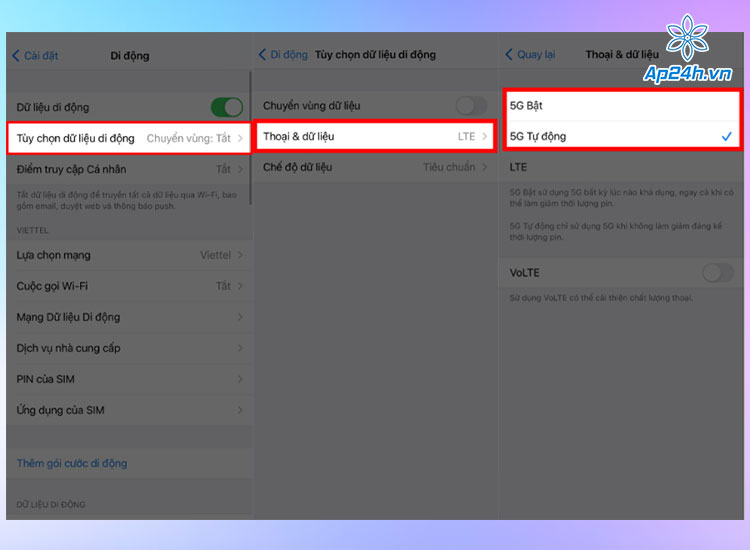Open Tùy chọn dữ liệu di động

pyautogui.click(x=129, y=138)
